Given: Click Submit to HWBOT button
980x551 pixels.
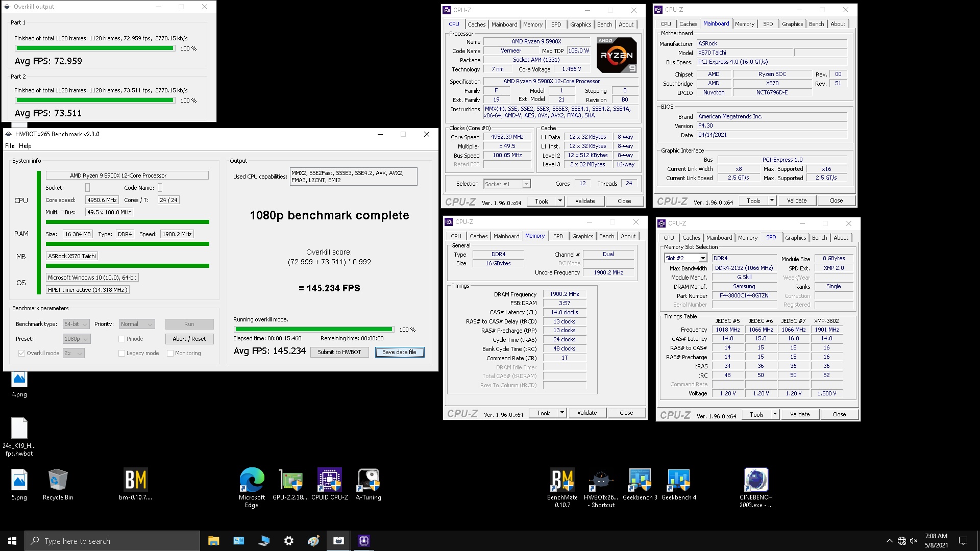Looking at the screenshot, I should point(339,352).
